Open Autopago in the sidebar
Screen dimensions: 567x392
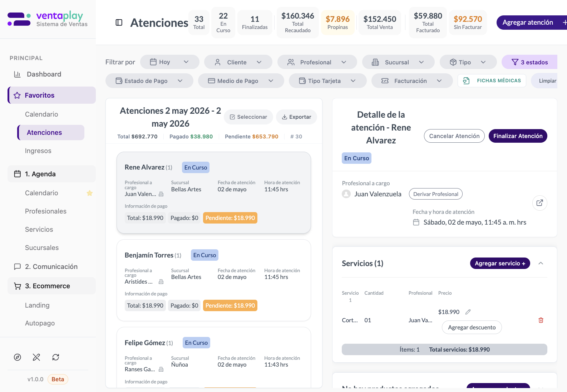(x=40, y=323)
